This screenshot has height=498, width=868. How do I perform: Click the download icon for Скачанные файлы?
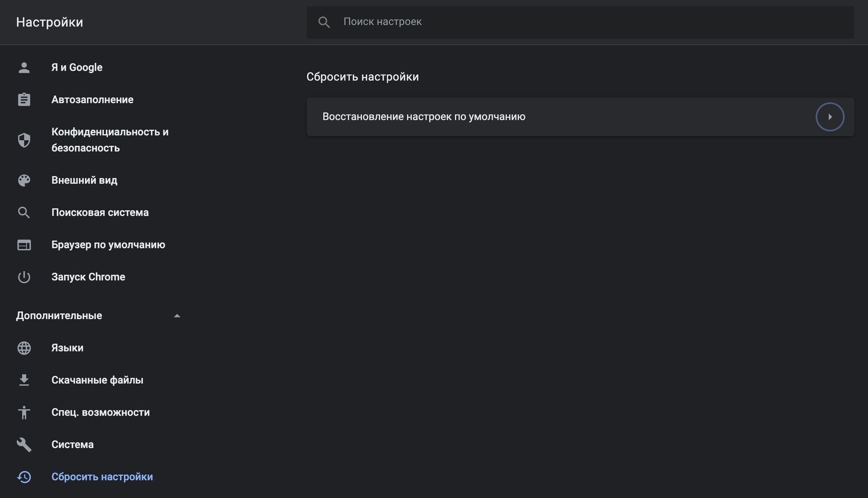(24, 380)
